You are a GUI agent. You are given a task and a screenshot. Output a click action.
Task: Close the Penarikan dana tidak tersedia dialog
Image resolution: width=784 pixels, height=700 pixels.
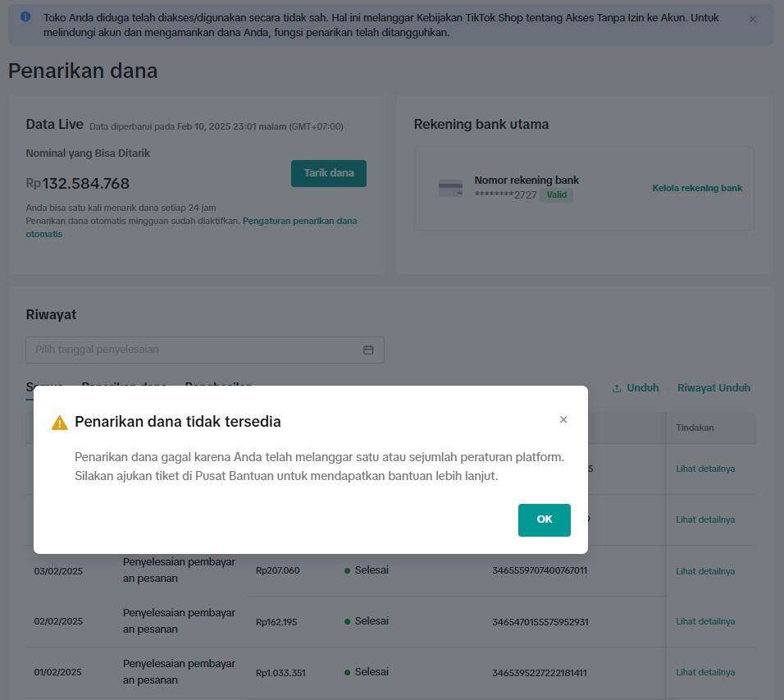click(563, 419)
